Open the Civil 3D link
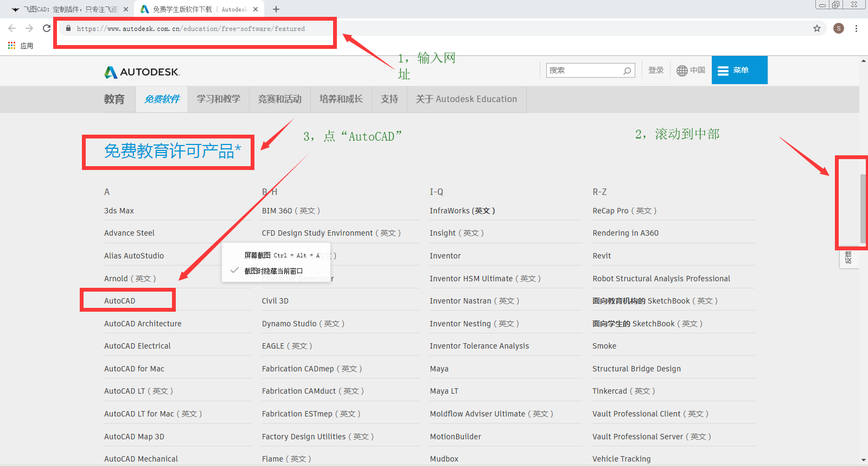The height and width of the screenshot is (467, 868). (x=275, y=301)
